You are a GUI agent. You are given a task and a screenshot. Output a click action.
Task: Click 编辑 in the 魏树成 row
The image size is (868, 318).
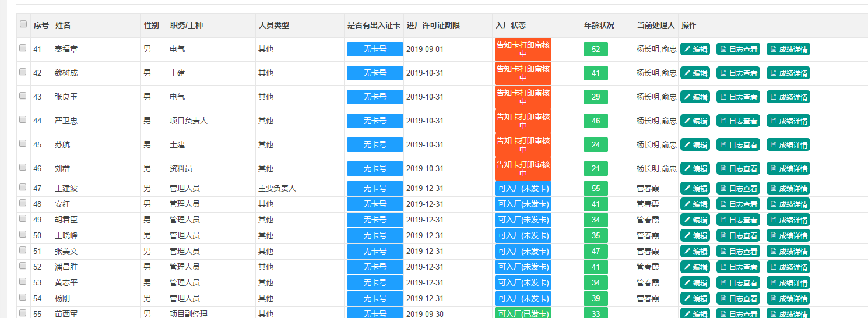[x=695, y=73]
